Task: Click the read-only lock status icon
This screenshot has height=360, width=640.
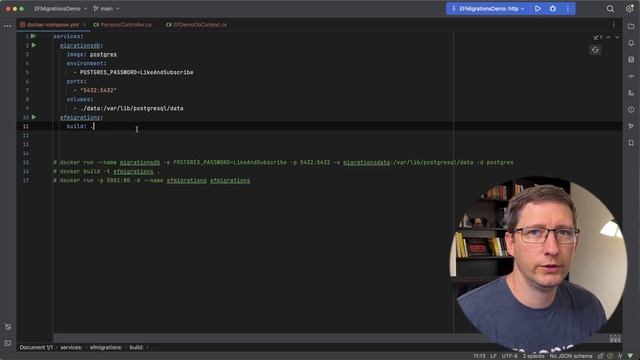Action: [600, 356]
